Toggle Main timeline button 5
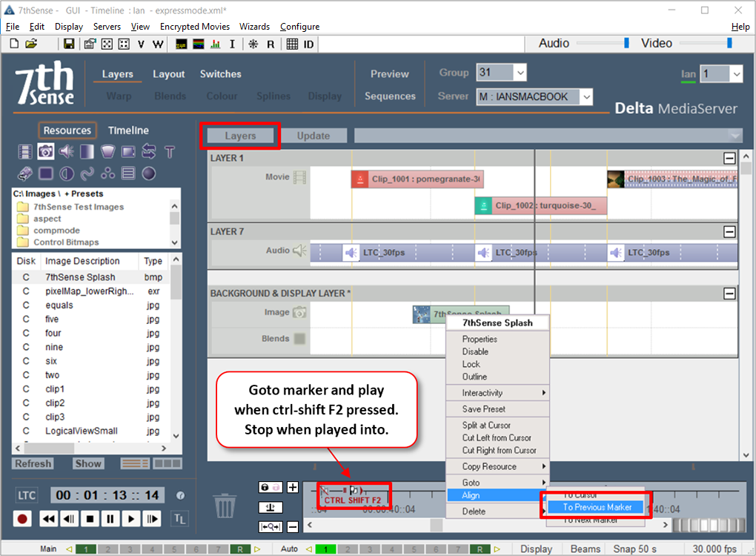Image resolution: width=756 pixels, height=556 pixels. [174, 549]
